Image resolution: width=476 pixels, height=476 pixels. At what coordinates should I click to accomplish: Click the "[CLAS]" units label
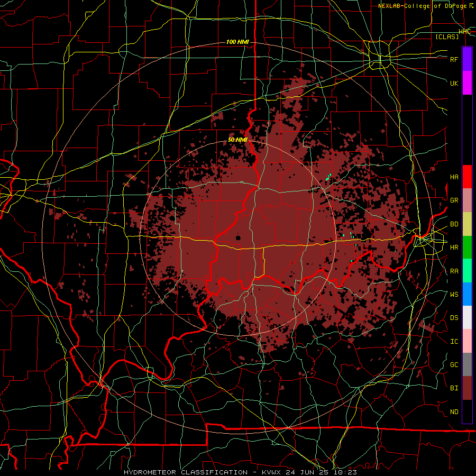click(447, 37)
